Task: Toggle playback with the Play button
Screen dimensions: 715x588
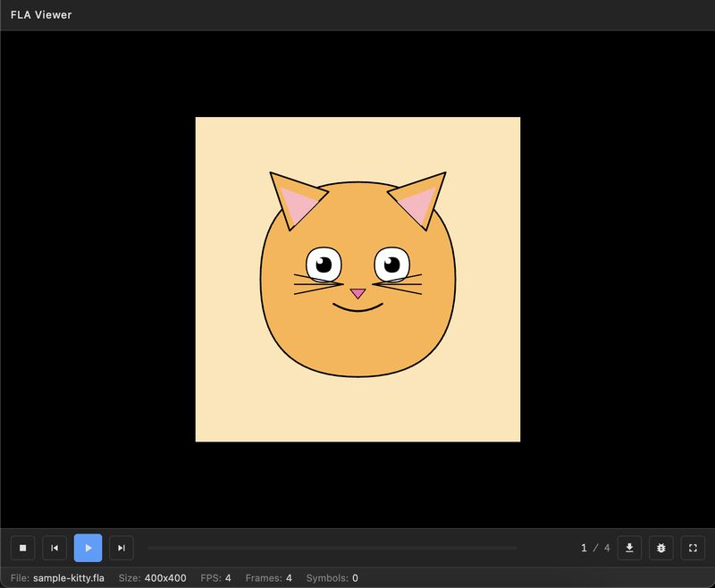Action: point(88,548)
